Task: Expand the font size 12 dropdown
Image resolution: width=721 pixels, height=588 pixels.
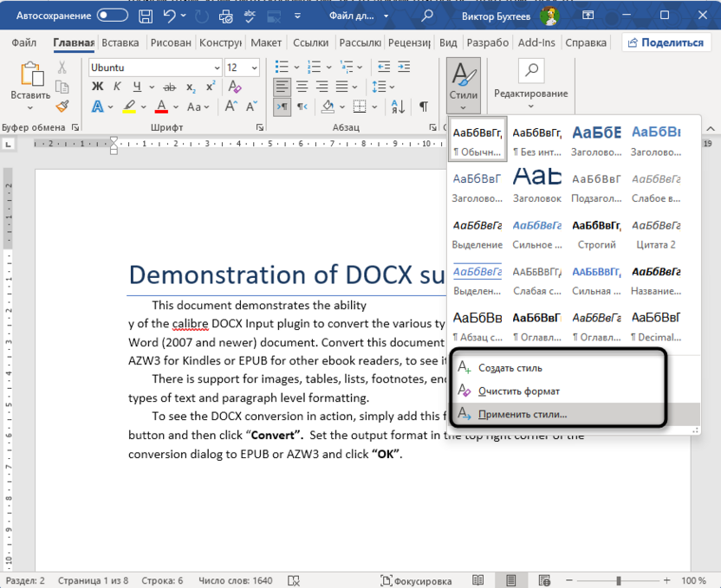Action: pyautogui.click(x=254, y=67)
